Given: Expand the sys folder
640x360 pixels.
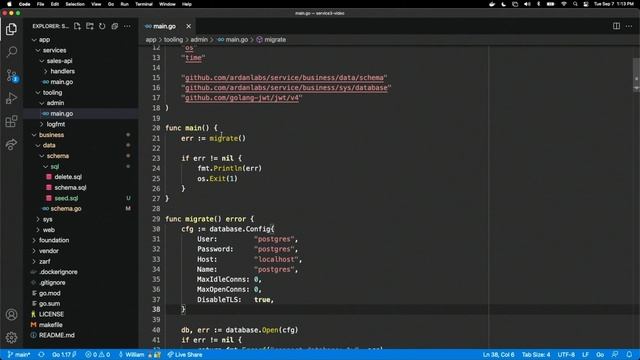Looking at the screenshot, I should click(x=47, y=219).
